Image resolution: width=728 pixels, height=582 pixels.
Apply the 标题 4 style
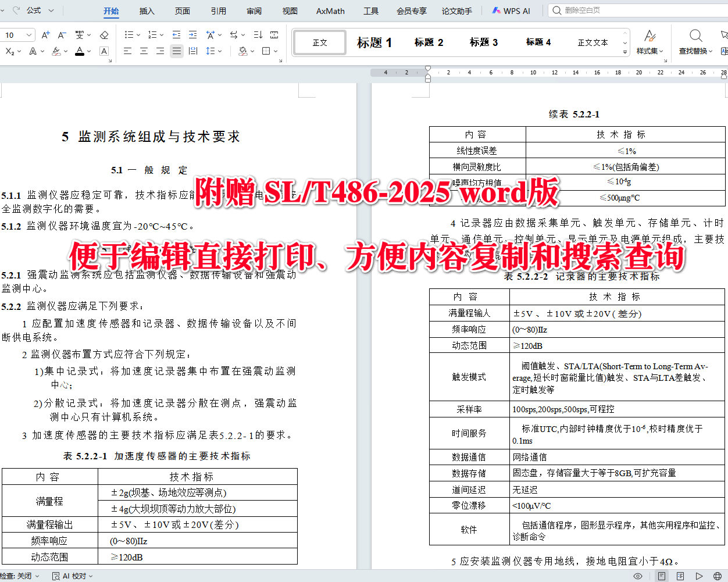click(538, 42)
